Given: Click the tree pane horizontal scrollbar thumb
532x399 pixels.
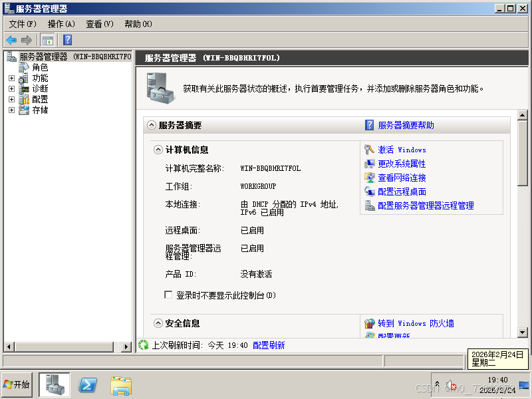Looking at the screenshot, I should [x=64, y=346].
